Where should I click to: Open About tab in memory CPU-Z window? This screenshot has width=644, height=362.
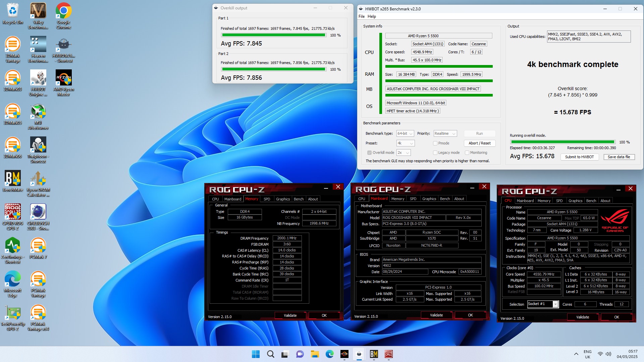(313, 199)
